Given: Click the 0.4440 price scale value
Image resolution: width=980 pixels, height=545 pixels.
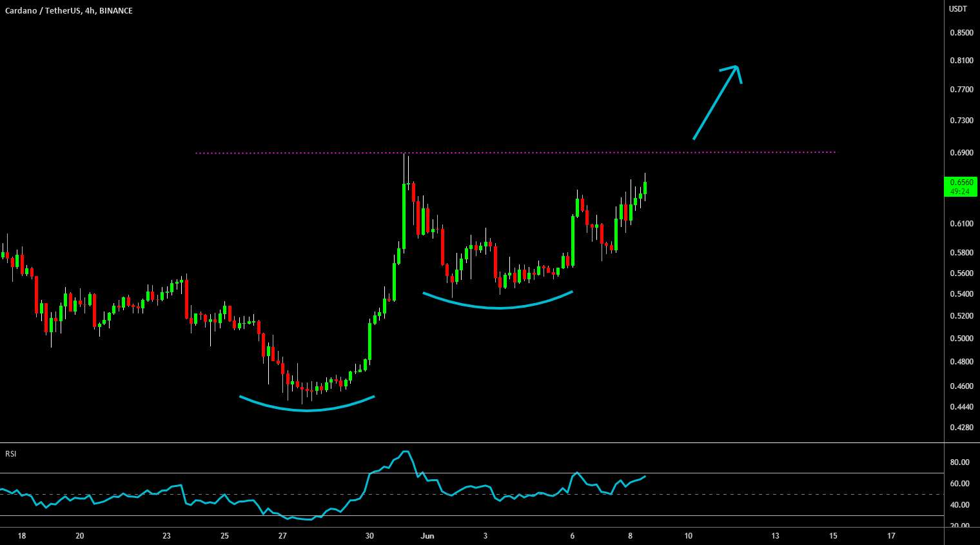Looking at the screenshot, I should [x=961, y=407].
